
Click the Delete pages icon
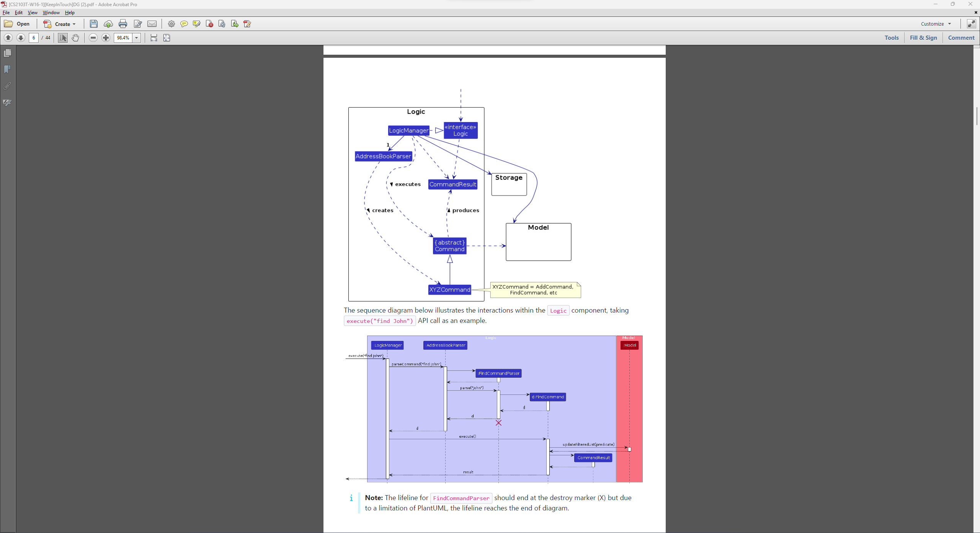click(209, 24)
